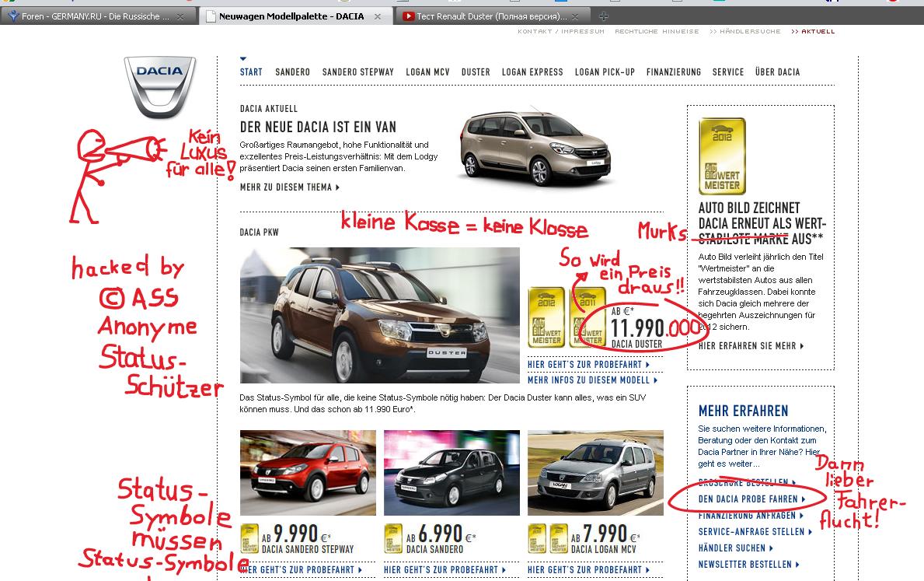Click HÄNDLER SUCHEN link

(735, 548)
